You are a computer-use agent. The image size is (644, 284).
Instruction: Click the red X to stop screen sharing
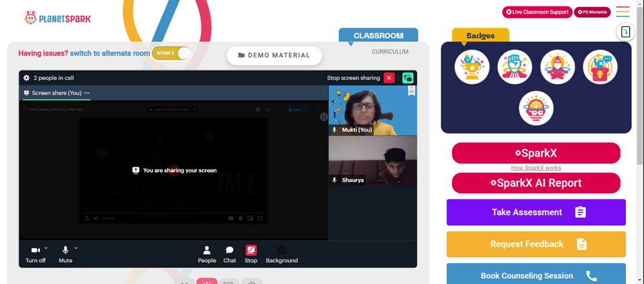[x=389, y=78]
